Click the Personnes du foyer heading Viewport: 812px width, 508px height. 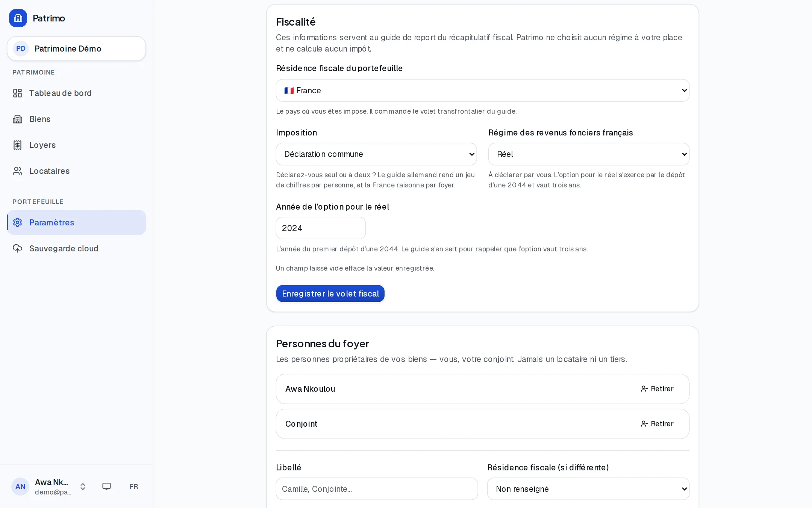coord(323,344)
